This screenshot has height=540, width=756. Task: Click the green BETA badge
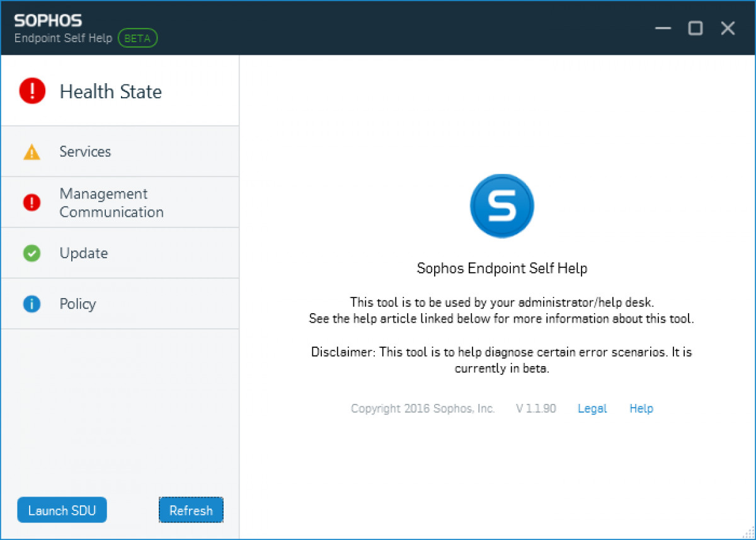137,38
